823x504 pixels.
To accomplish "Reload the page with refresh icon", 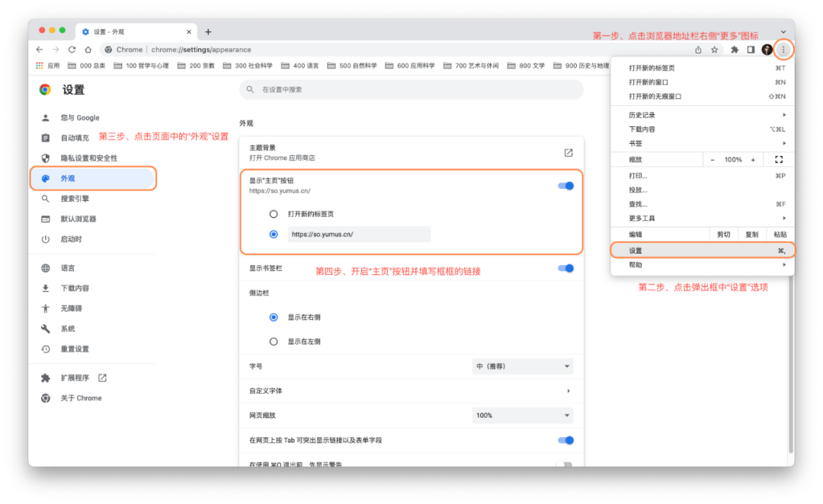I will coord(72,49).
